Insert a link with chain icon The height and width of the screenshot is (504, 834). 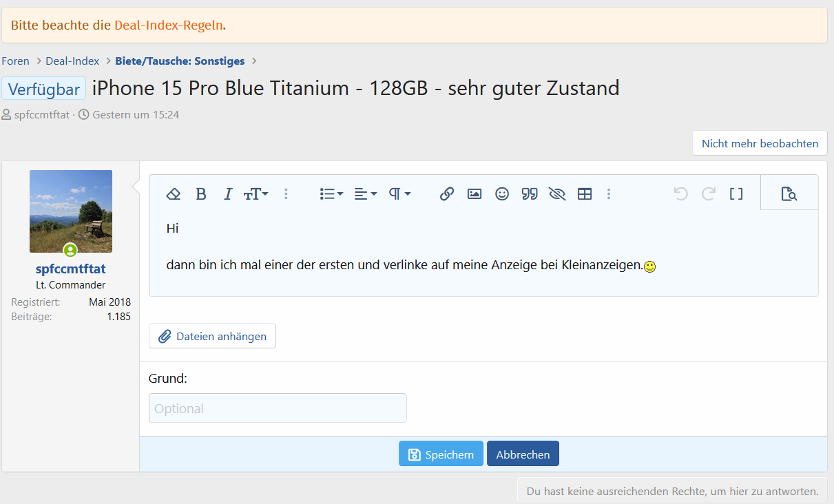(x=447, y=194)
